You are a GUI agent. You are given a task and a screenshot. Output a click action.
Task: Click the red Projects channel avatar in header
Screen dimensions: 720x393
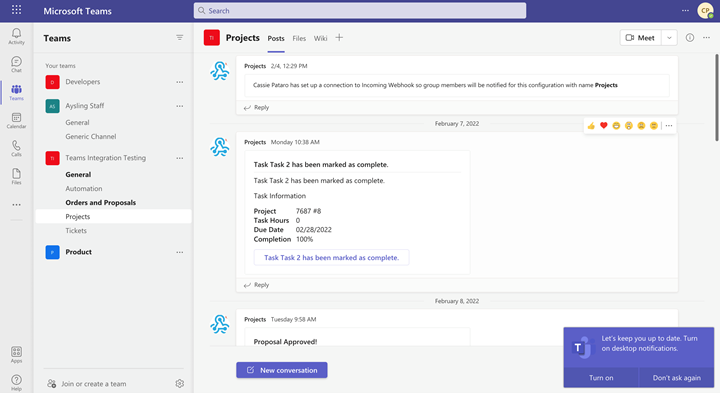212,38
